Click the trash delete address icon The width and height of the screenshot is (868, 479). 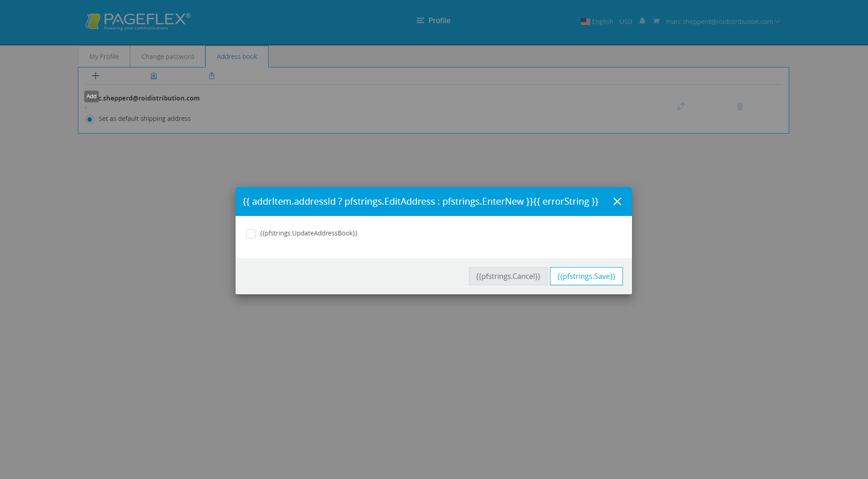tap(740, 106)
